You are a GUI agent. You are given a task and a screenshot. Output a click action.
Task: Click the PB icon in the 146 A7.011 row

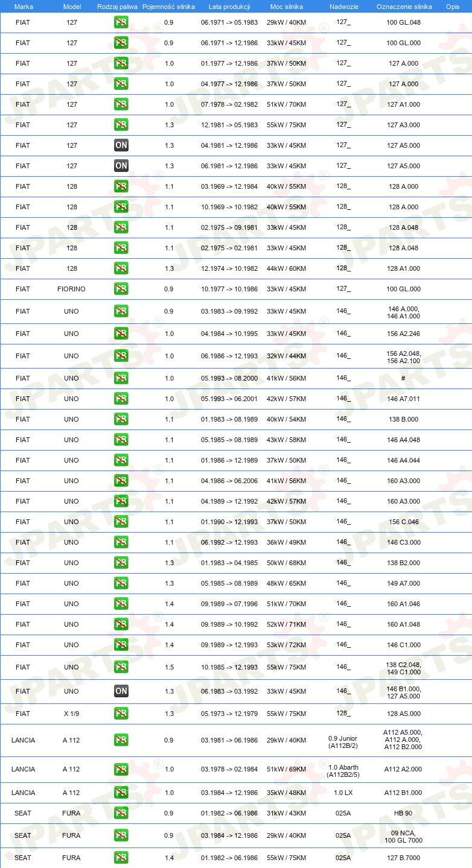pos(121,399)
